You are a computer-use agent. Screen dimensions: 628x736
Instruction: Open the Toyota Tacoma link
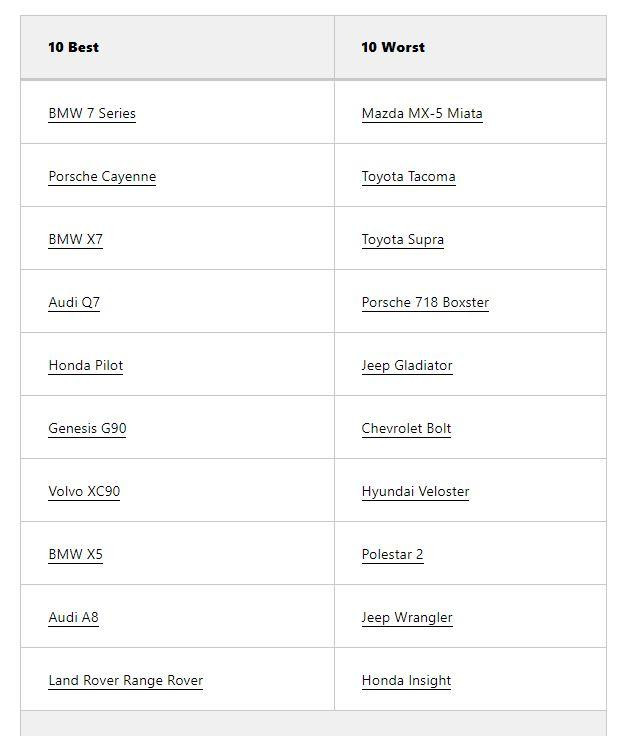click(408, 176)
